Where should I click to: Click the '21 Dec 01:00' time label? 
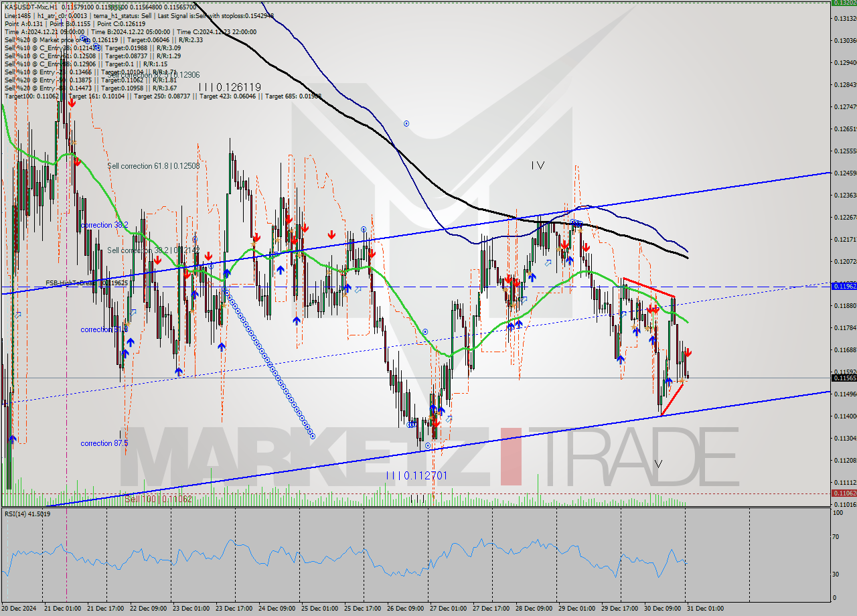(63, 609)
